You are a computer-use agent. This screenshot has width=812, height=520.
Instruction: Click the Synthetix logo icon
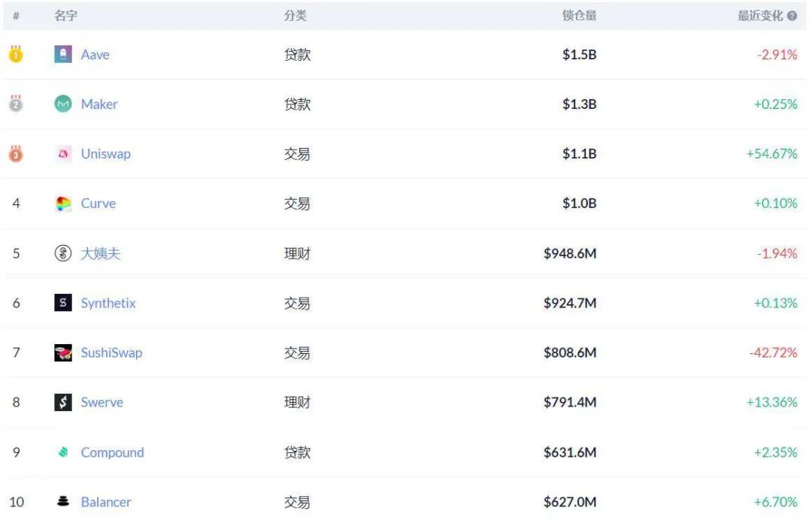point(63,303)
